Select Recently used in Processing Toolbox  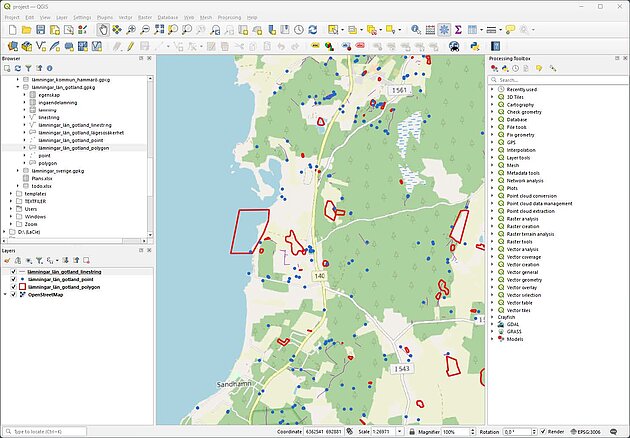tap(522, 89)
